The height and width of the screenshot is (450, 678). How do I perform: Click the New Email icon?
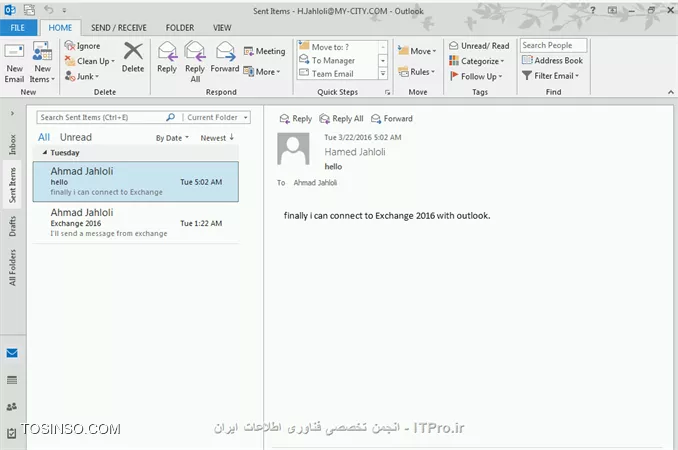click(x=14, y=63)
